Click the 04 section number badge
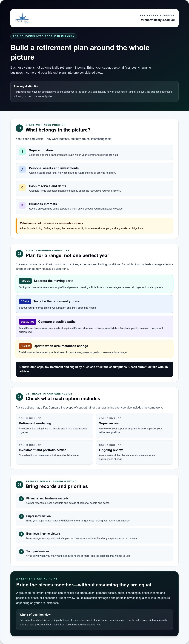Image resolution: width=189 pixels, height=644 pixels. pyautogui.click(x=19, y=484)
